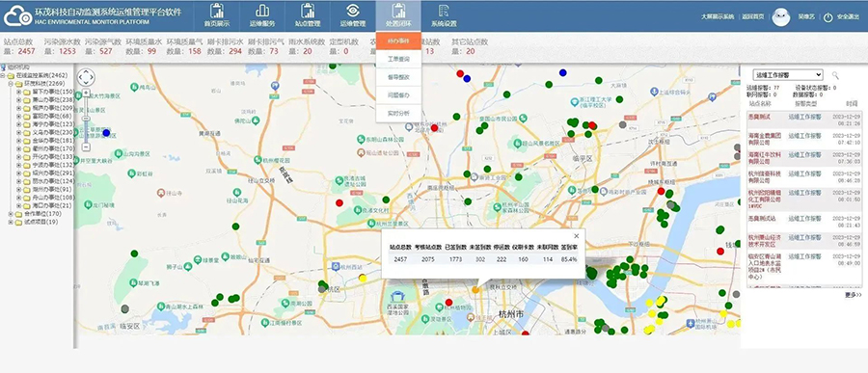
Task: Click the 大屏展示系统 link
Action: coord(718,17)
